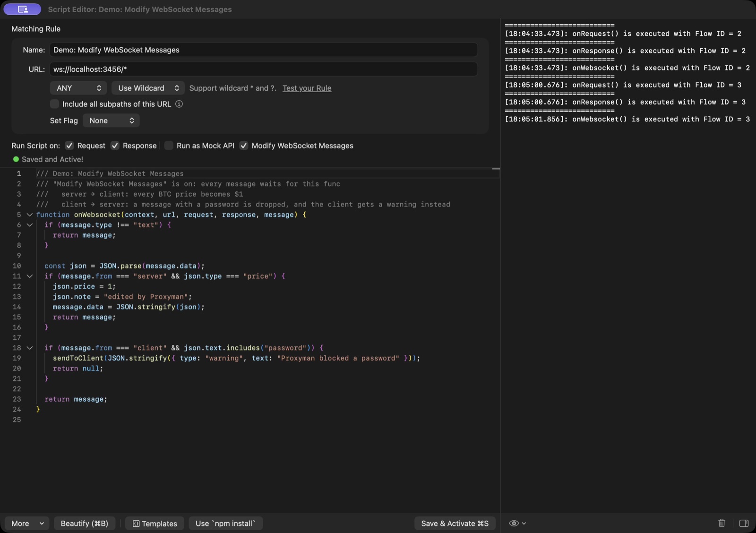Open the Use Wildcard dropdown
This screenshot has width=756, height=533.
(x=148, y=88)
